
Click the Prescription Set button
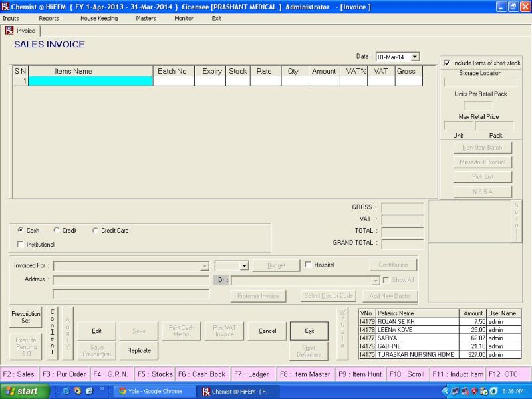[x=25, y=317]
